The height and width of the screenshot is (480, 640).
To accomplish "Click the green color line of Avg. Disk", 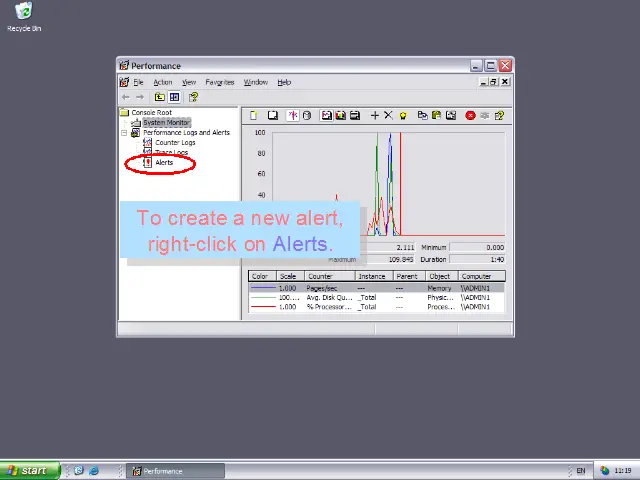I will point(263,298).
